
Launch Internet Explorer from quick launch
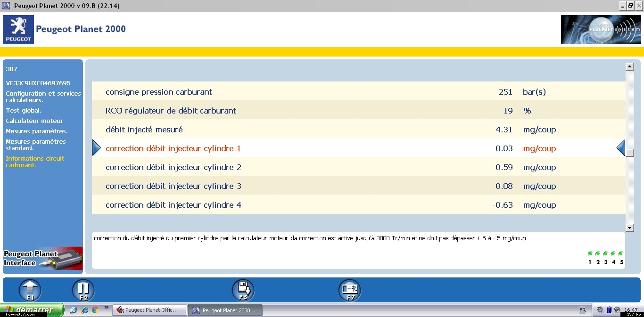pyautogui.click(x=85, y=310)
